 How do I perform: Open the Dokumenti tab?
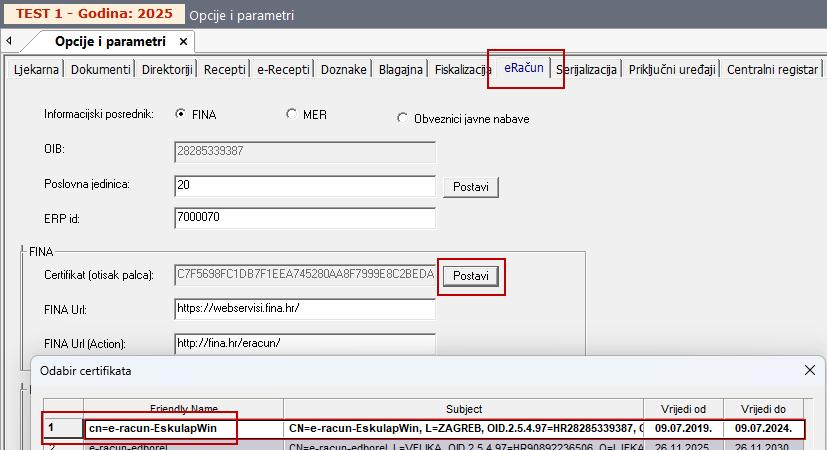coord(100,69)
